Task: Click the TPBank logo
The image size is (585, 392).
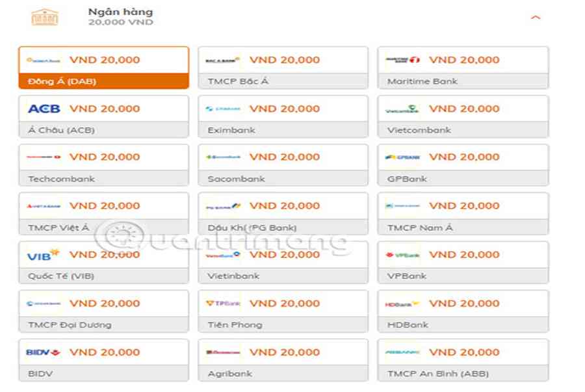Action: (x=223, y=303)
